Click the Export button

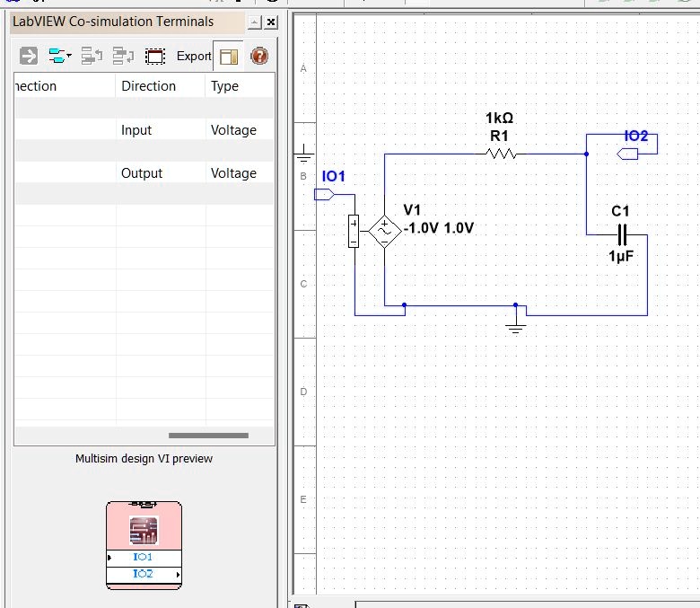(193, 57)
